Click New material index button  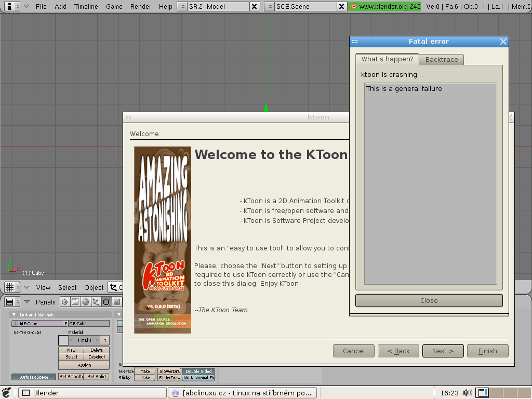coord(71,350)
